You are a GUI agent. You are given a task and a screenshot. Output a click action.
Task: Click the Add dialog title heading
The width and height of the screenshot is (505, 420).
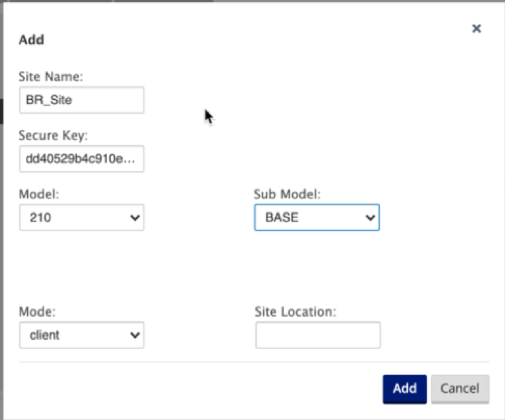(31, 40)
